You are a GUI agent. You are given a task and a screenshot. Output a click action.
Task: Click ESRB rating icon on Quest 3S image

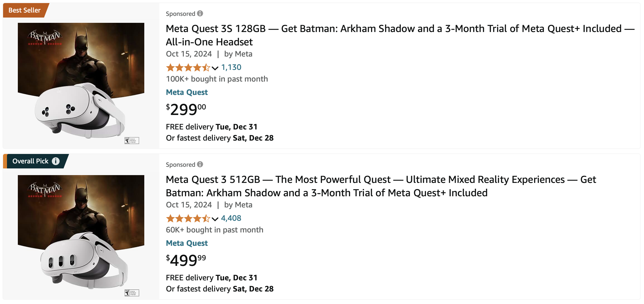132,141
